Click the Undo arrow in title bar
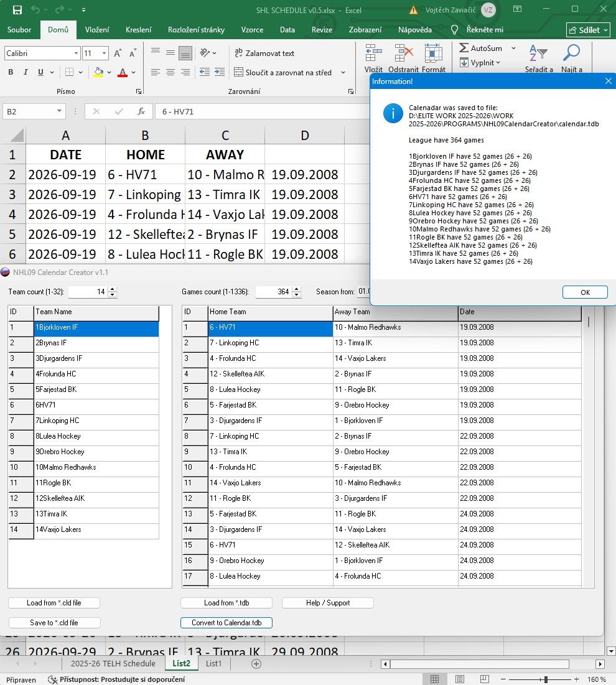 [x=35, y=9]
